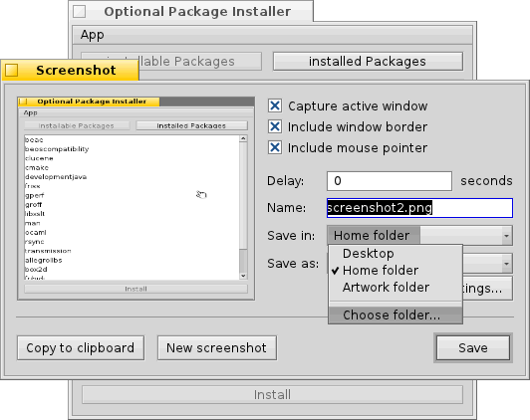Click the Delay seconds input field
Screen dimensions: 530x420
[x=390, y=181]
